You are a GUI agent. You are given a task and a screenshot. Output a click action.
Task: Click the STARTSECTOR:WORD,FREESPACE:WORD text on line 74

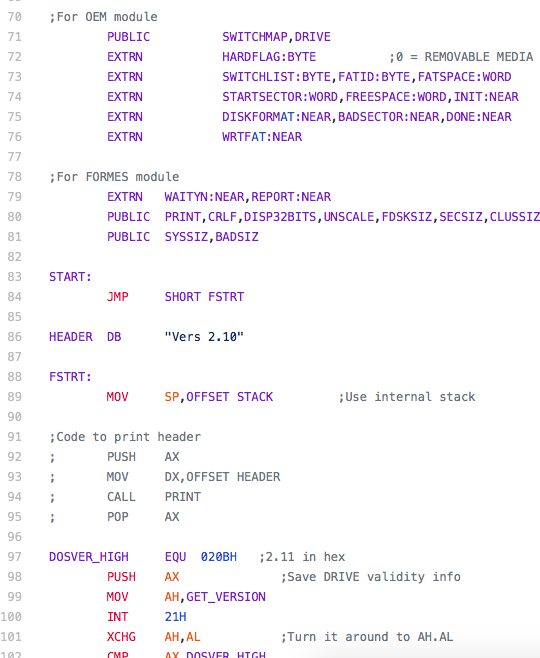click(334, 97)
